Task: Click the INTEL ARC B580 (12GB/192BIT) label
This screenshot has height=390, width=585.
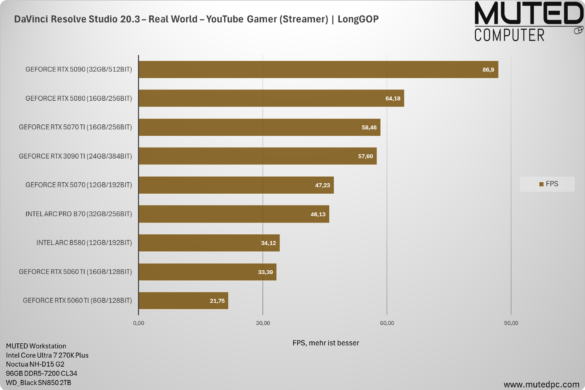Action: coord(84,243)
